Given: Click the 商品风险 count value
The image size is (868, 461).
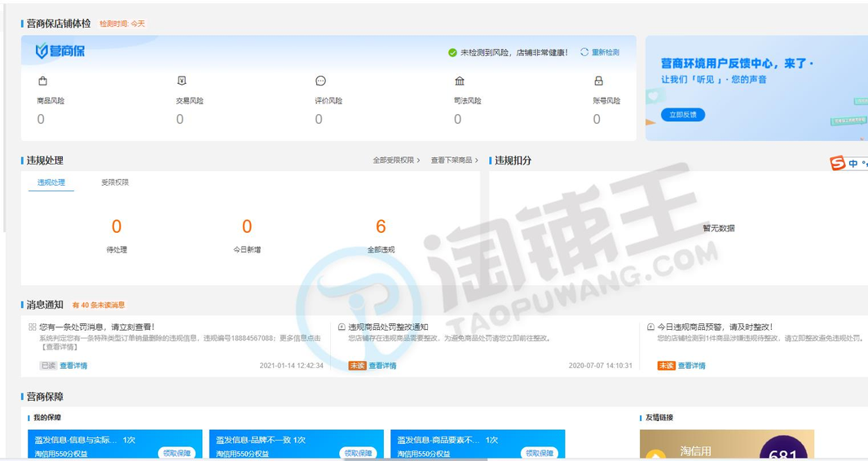Looking at the screenshot, I should click(x=41, y=119).
